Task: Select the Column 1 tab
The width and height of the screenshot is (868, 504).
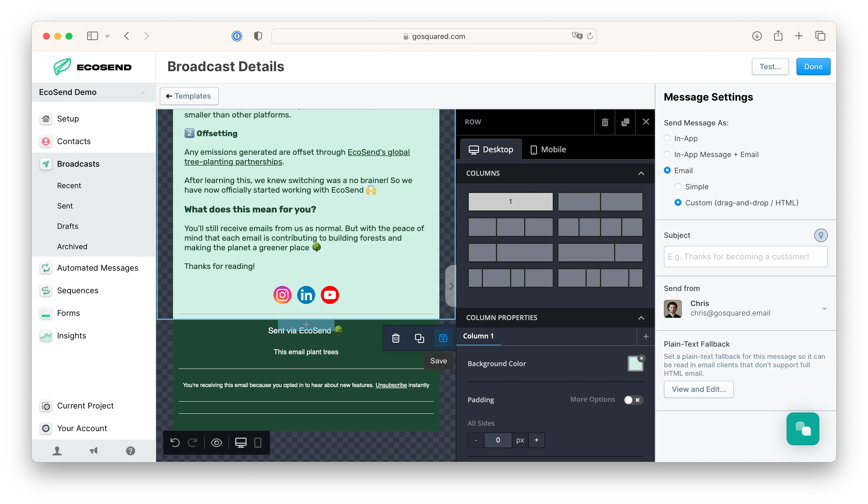Action: click(478, 336)
